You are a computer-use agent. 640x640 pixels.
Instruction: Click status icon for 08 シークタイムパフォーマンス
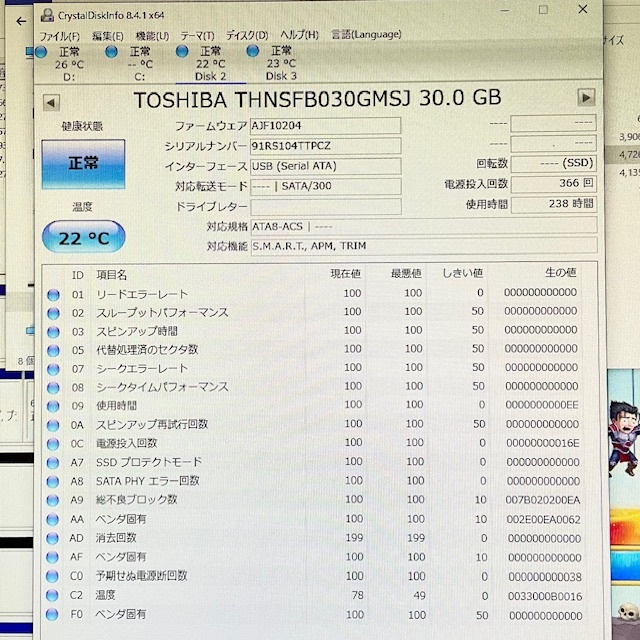click(53, 388)
